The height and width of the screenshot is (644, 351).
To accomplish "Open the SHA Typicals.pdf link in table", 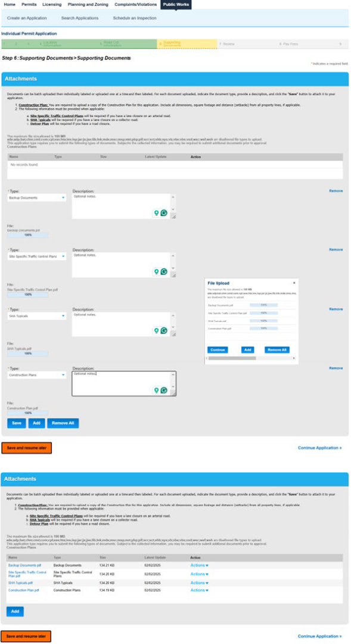I will (20, 583).
